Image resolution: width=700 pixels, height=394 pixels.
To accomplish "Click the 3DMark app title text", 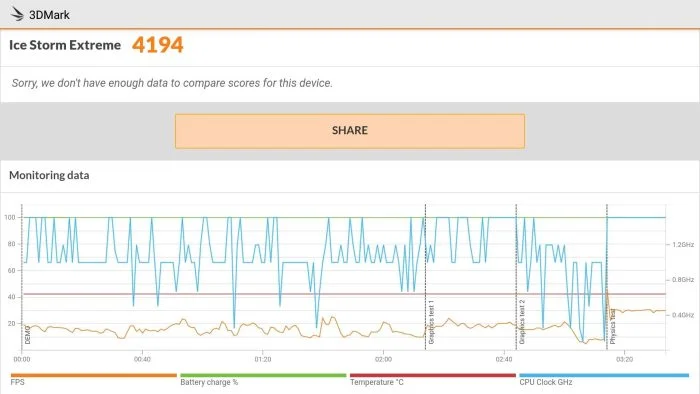I will (x=49, y=15).
